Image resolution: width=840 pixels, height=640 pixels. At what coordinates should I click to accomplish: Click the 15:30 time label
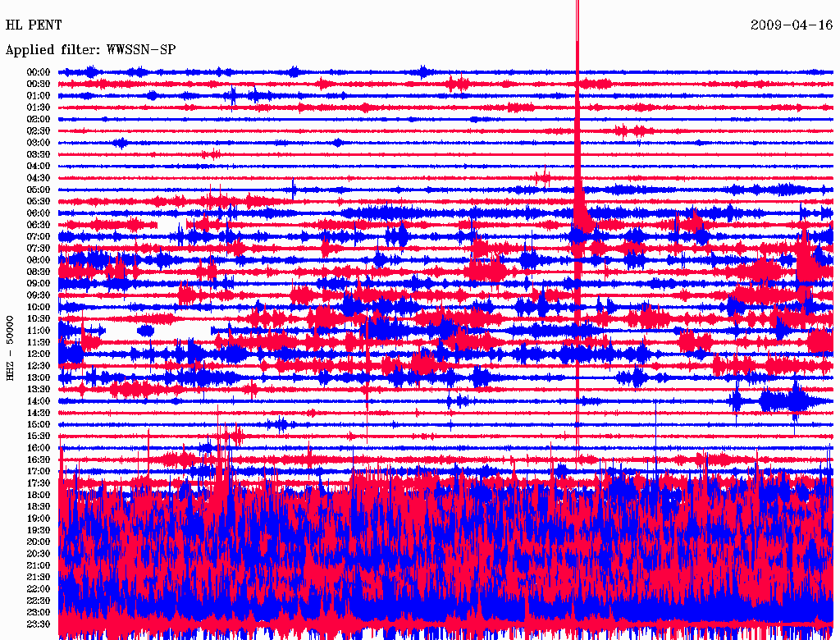pos(39,437)
